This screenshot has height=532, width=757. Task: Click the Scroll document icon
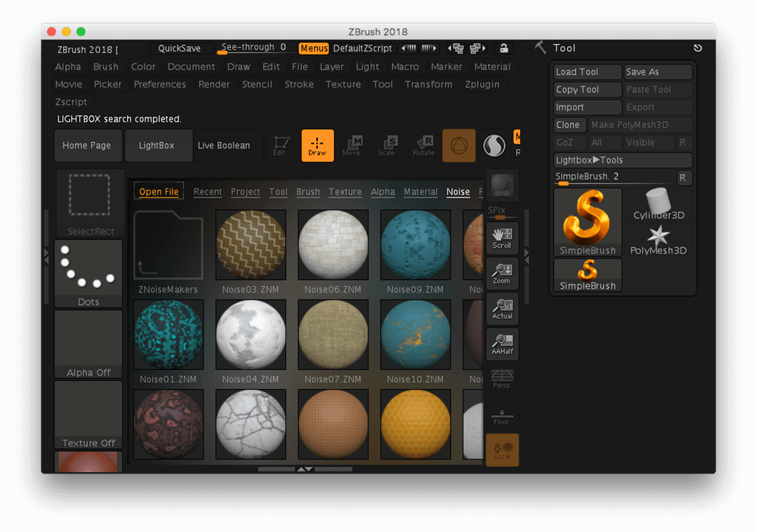[x=502, y=238]
